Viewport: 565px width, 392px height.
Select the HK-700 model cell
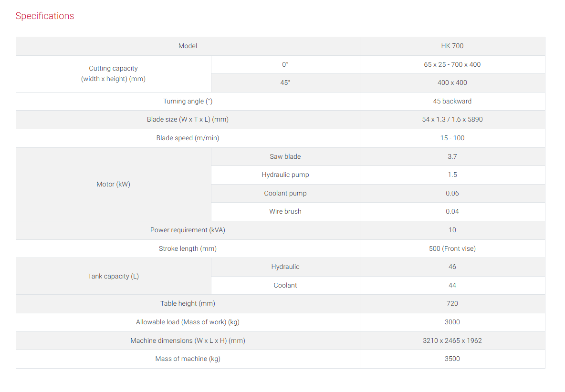(452, 46)
